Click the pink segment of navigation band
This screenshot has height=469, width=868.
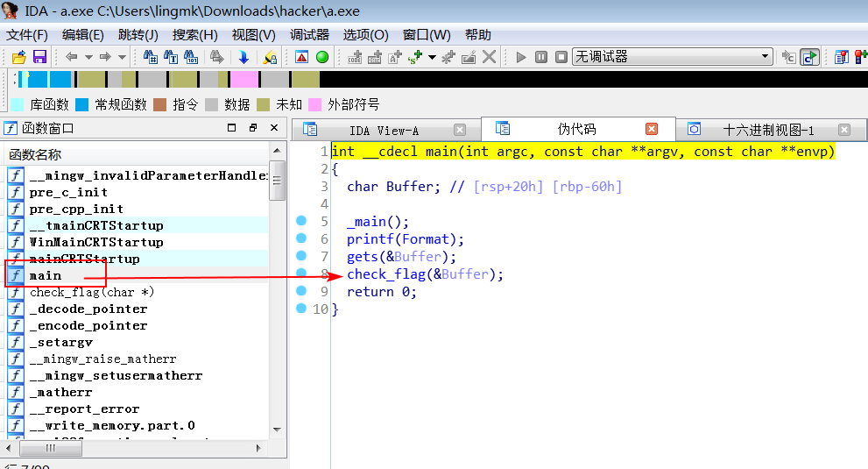click(244, 79)
